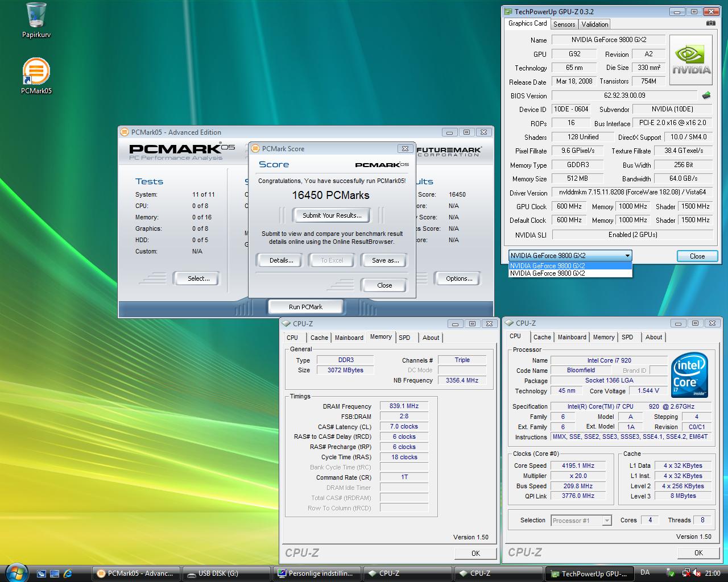
Task: Click Driver Version field in GPU-Z
Action: 632,193
